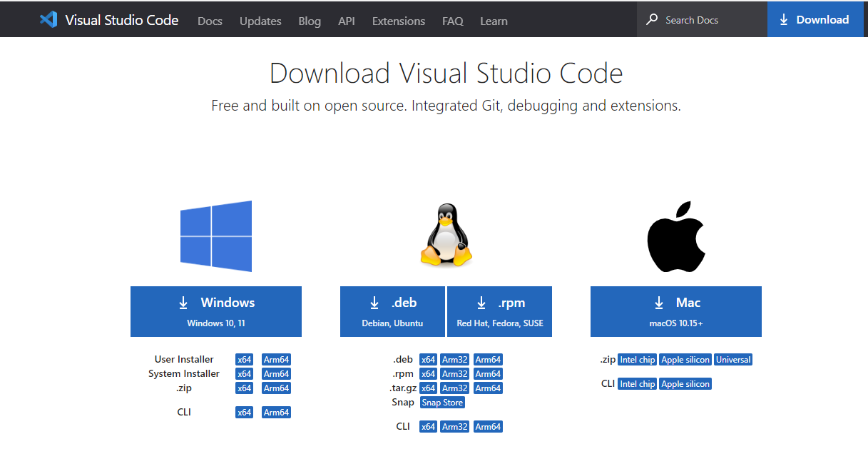Download the Universal Mac build
The image size is (868, 469).
click(733, 359)
